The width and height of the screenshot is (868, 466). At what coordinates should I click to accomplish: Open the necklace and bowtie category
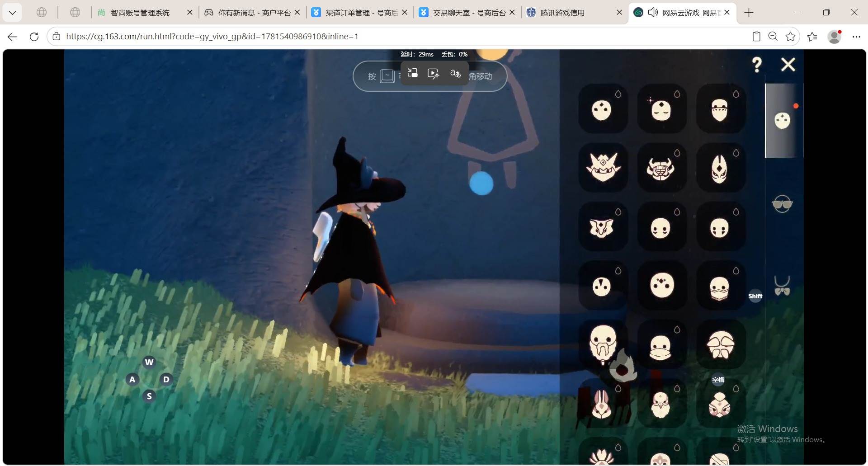tap(782, 286)
